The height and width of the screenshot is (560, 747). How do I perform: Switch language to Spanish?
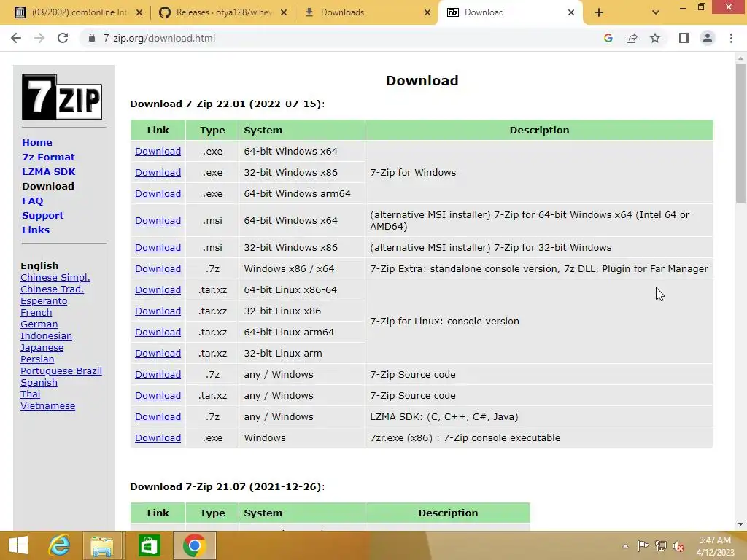[39, 382]
